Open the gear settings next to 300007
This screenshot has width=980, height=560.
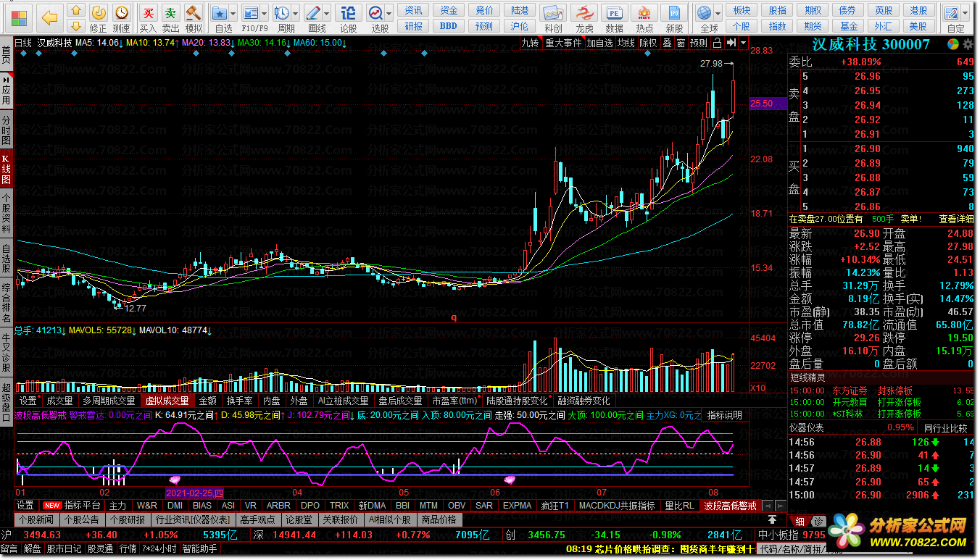point(968,44)
